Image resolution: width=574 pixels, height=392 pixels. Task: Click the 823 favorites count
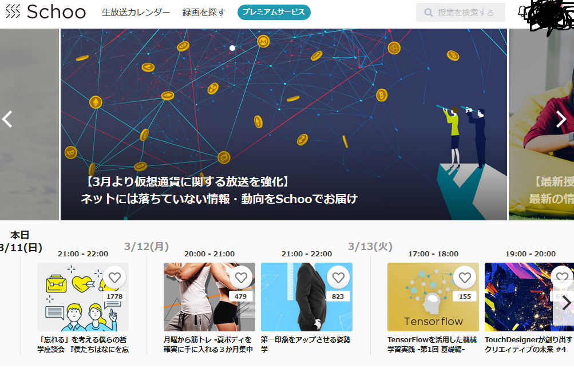click(338, 296)
